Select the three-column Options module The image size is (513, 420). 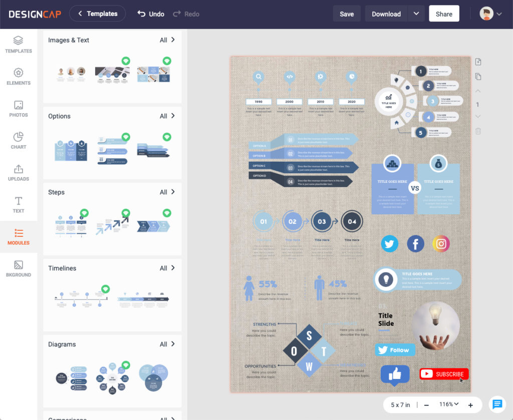(71, 151)
